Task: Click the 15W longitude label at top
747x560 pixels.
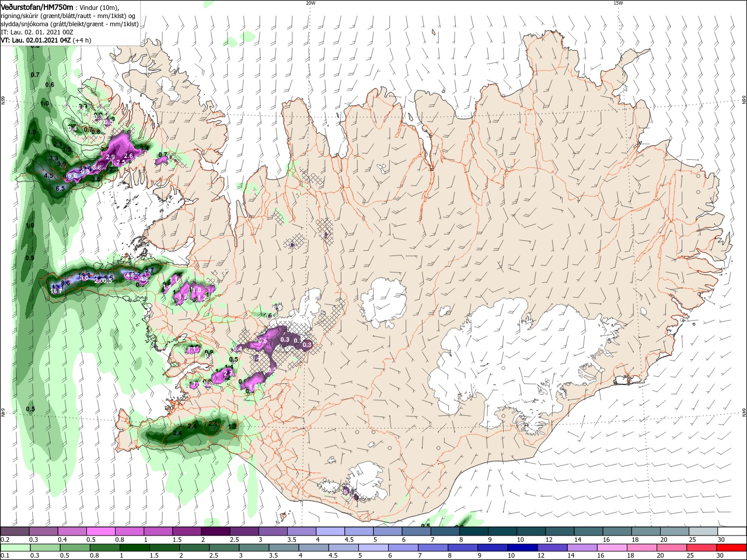Action: click(618, 3)
